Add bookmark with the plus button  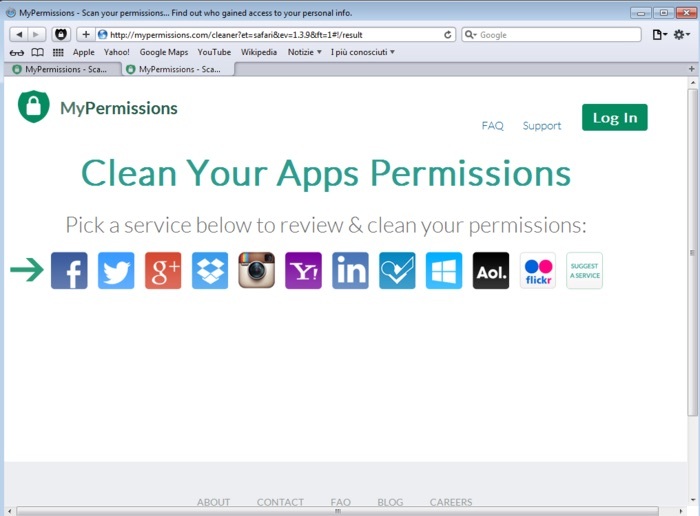[x=86, y=34]
